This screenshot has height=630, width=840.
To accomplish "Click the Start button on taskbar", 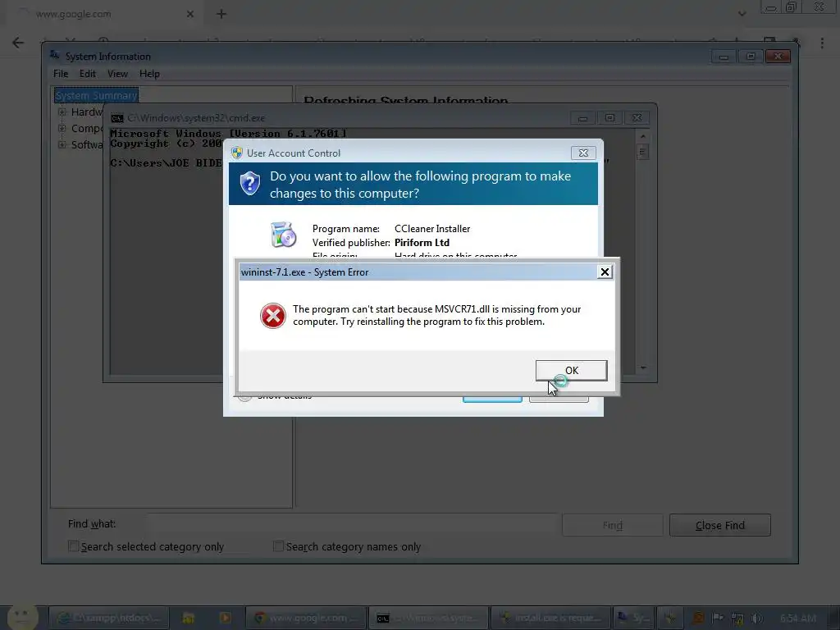I will tap(21, 617).
